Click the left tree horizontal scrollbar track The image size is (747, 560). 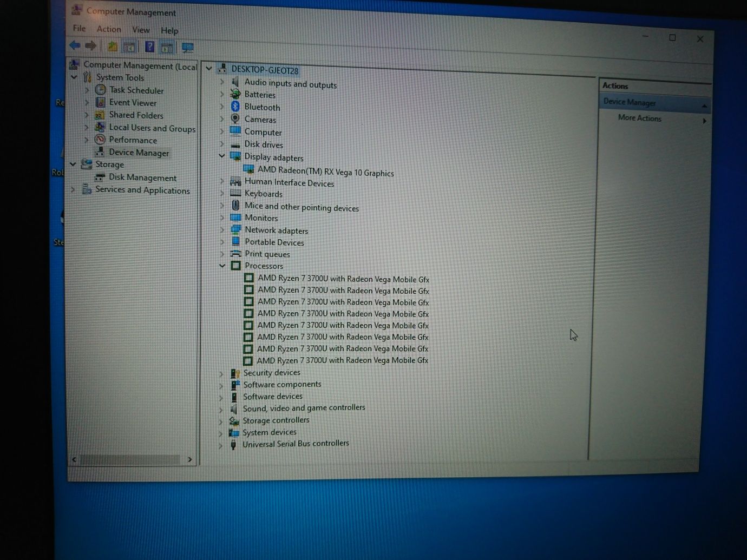130,459
